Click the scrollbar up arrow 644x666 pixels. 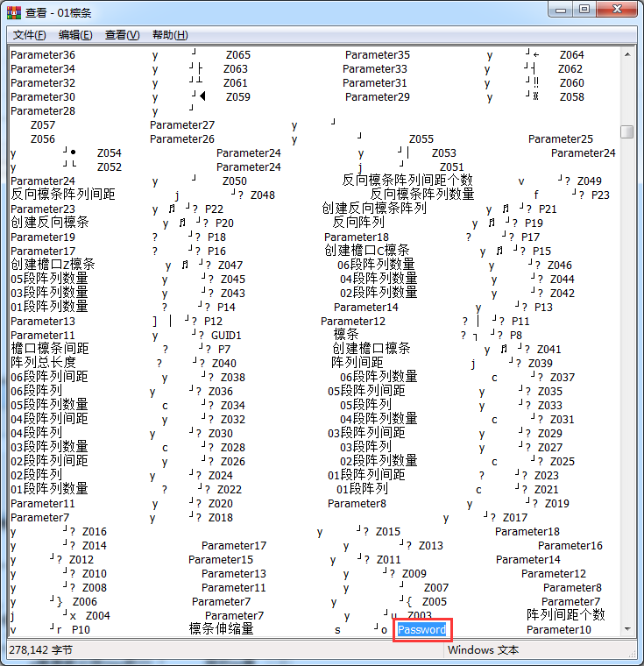[x=627, y=54]
